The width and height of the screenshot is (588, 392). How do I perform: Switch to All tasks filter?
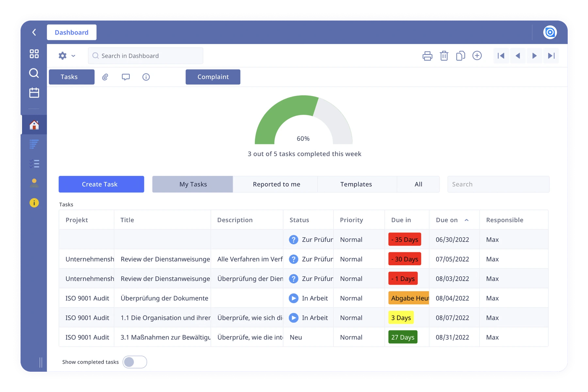pos(418,184)
